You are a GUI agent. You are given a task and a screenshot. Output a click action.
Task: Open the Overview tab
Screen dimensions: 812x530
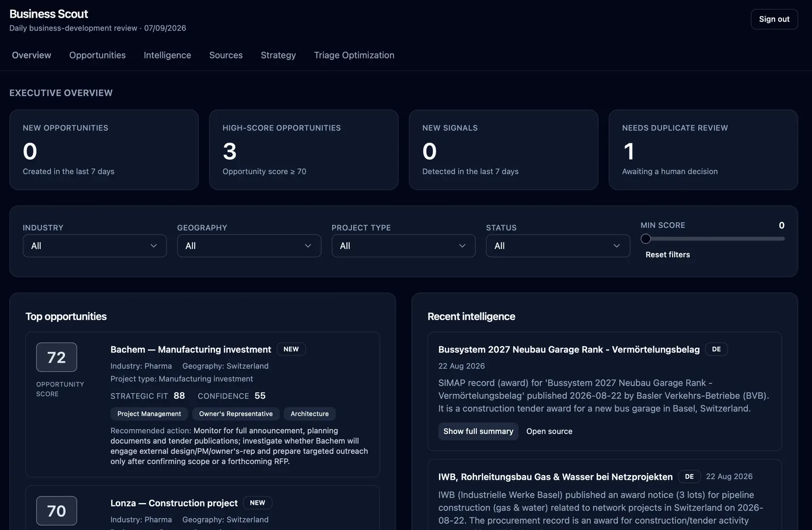coord(32,55)
